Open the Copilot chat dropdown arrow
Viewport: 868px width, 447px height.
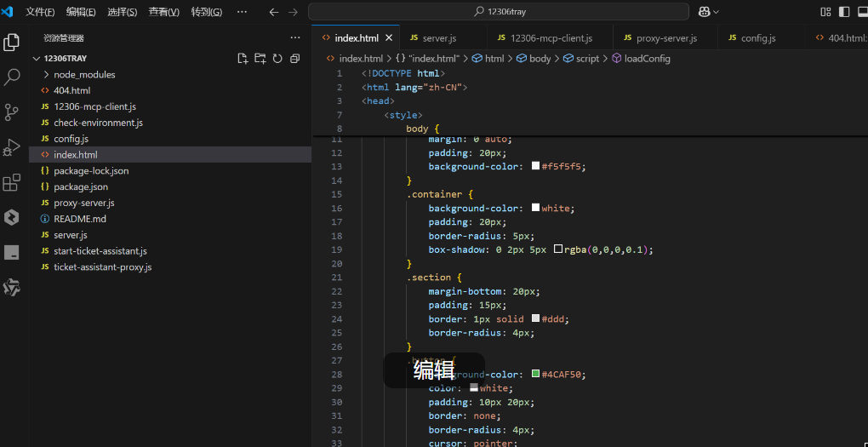tap(716, 12)
